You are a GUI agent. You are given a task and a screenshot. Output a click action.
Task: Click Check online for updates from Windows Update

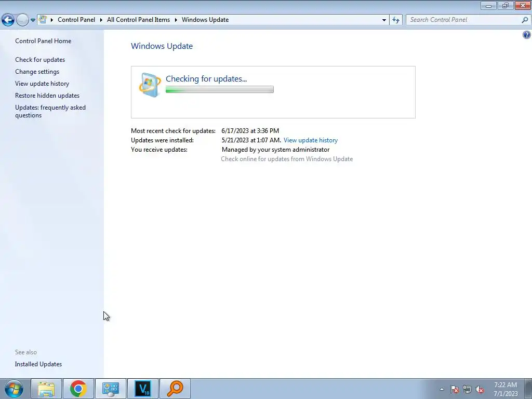[287, 159]
